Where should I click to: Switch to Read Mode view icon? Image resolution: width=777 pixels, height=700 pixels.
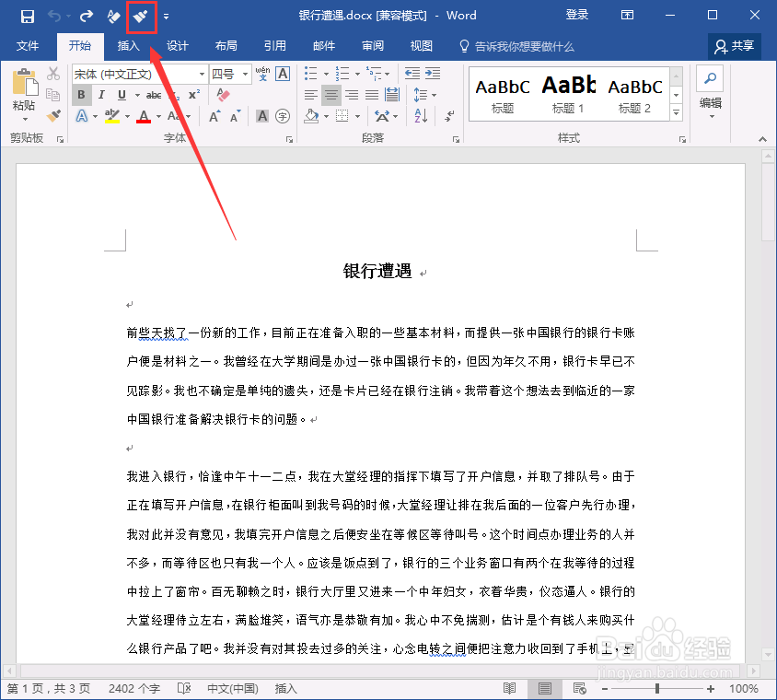coord(509,688)
